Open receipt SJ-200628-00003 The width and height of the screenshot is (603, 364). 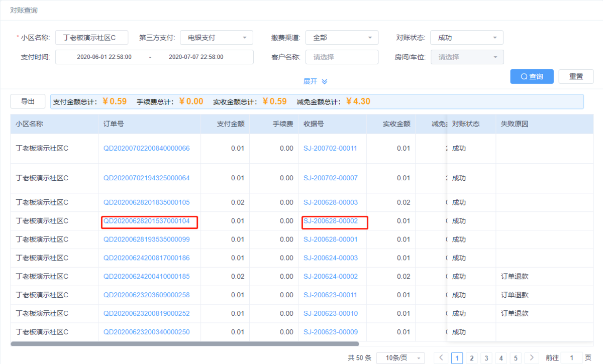coord(331,202)
